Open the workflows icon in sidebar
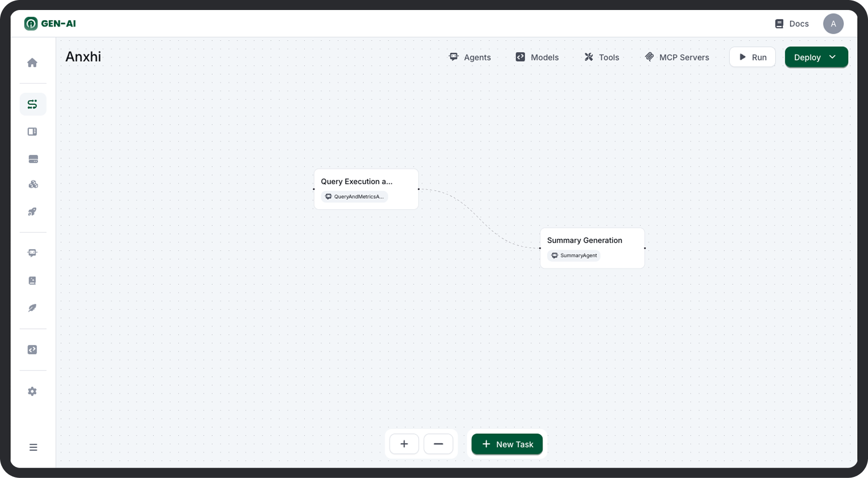Viewport: 868px width, 478px height. pos(32,104)
